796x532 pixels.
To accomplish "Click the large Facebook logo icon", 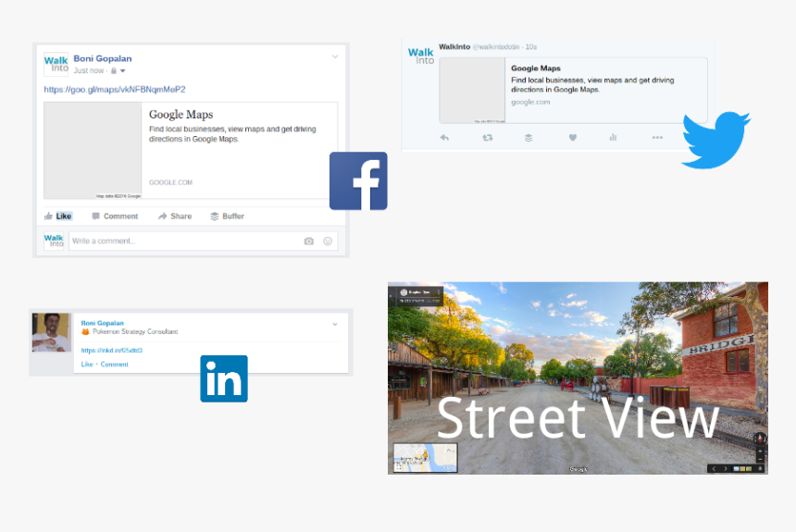I will [x=358, y=180].
